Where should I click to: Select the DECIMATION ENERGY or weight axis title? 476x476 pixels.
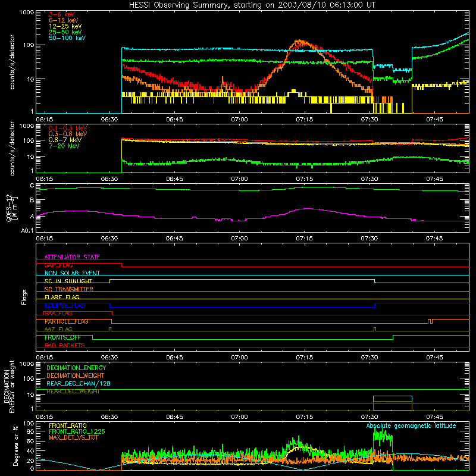[x=8, y=386]
